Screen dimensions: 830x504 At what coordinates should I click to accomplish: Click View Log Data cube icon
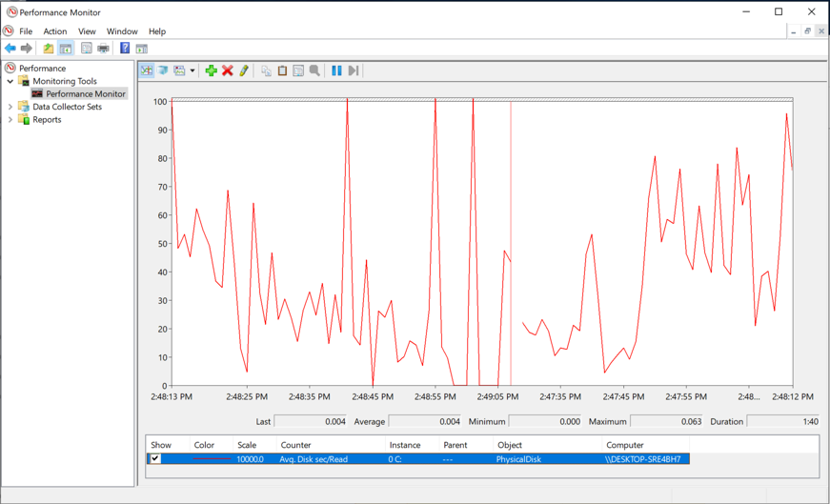[163, 71]
